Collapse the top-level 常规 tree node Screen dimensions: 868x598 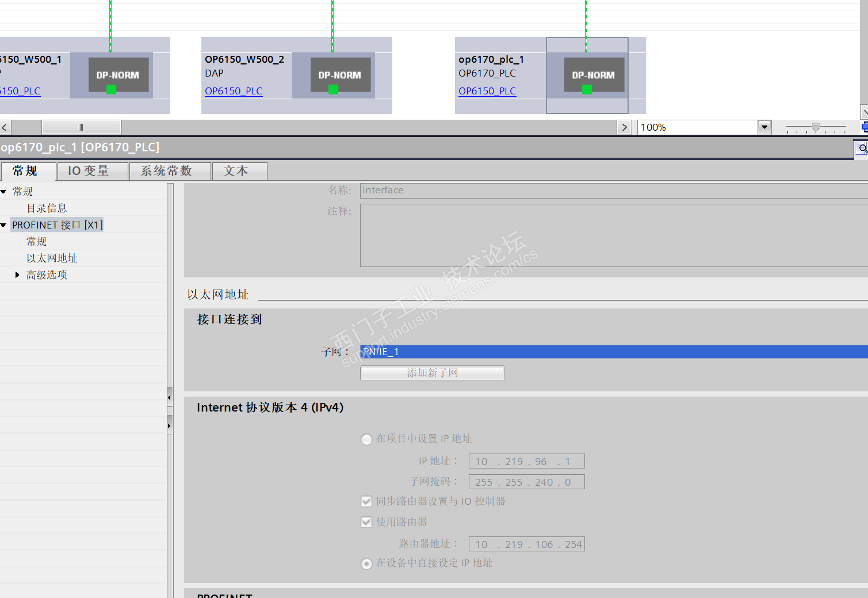pos(3,192)
